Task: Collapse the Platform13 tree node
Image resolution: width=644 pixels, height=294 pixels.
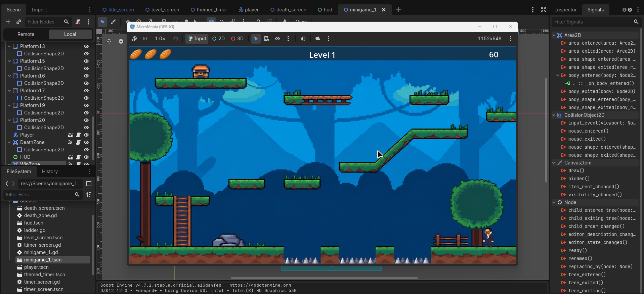Action: pyautogui.click(x=9, y=46)
